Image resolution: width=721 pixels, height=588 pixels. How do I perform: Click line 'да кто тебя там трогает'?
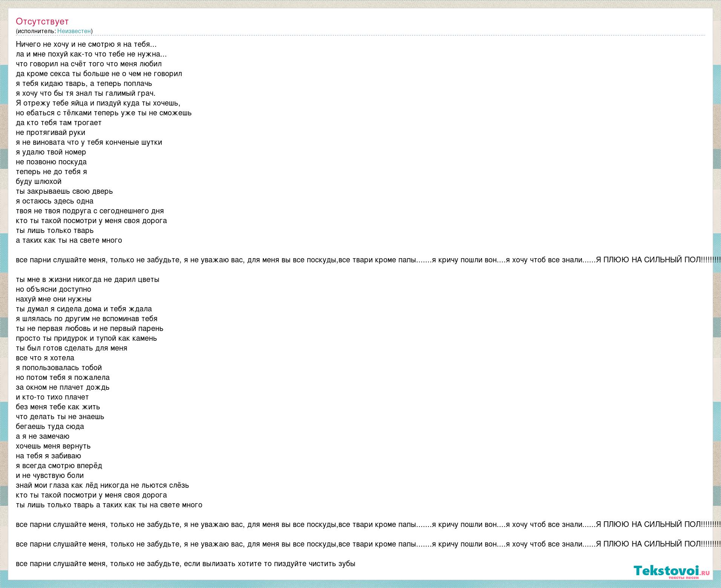point(59,122)
